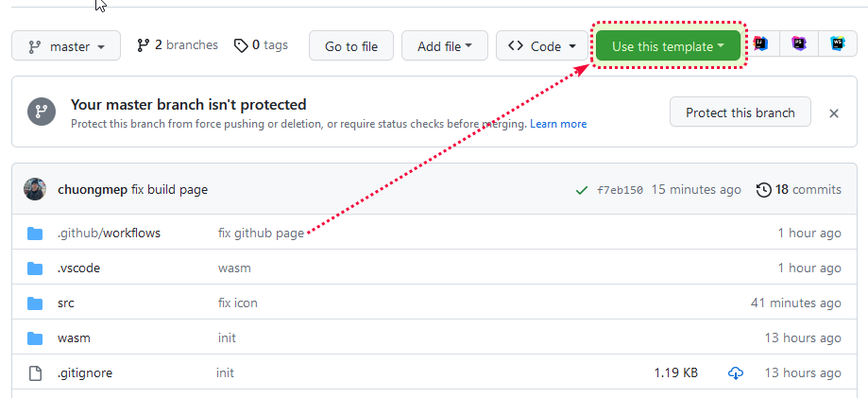Open the Use this template dropdown
The width and height of the screenshot is (868, 398).
point(668,45)
